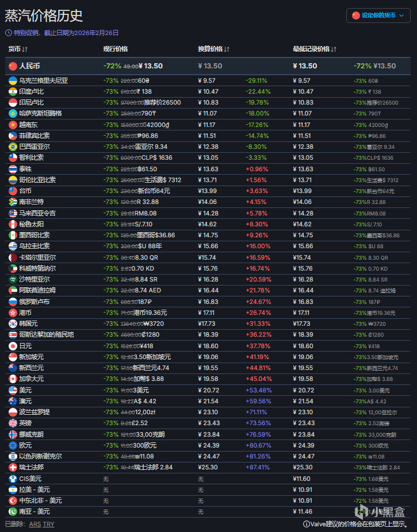Viewport: 417px width, 532px height.
Task: Click the South Africa flag beside 南非兰特
Action: click(x=13, y=202)
